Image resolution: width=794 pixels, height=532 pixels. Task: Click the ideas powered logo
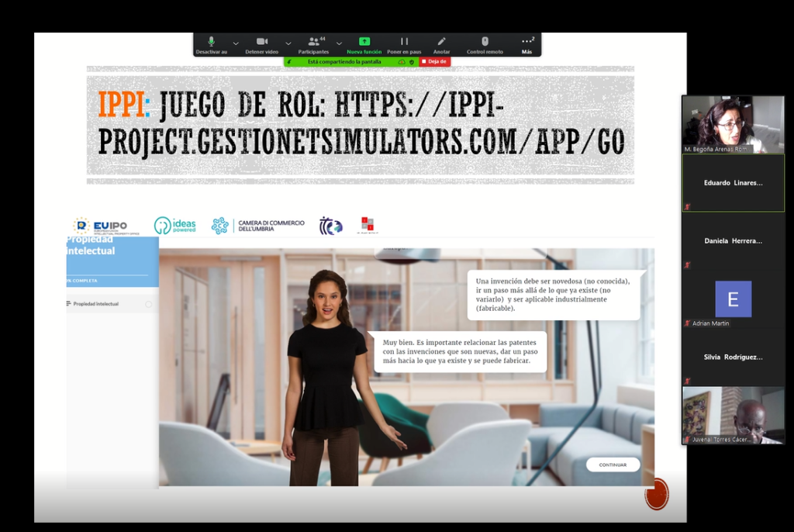pyautogui.click(x=175, y=226)
